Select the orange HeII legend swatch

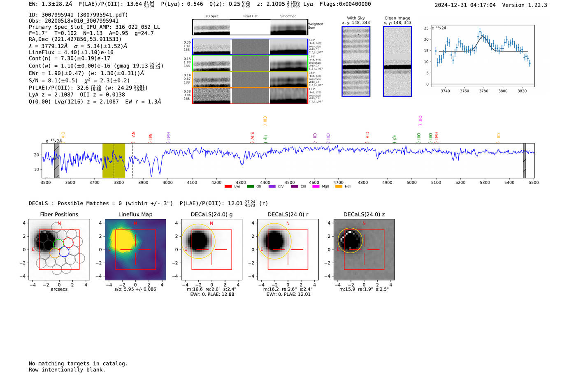[339, 186]
